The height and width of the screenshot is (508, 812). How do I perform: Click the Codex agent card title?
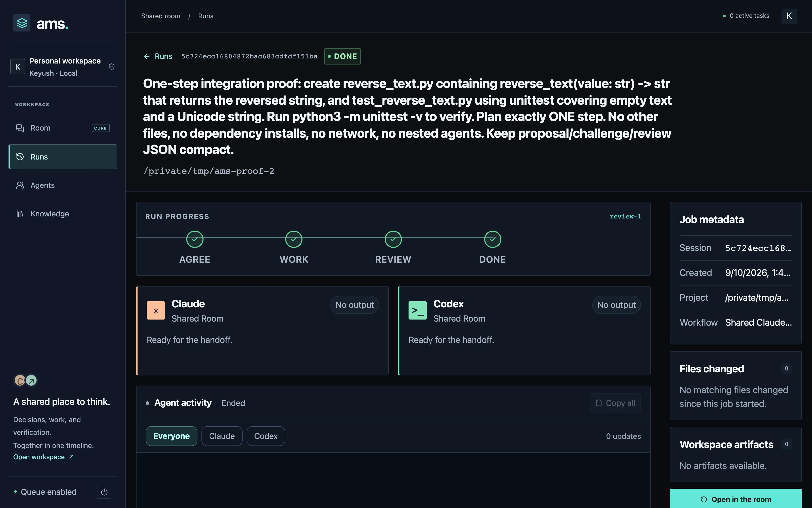[449, 304]
